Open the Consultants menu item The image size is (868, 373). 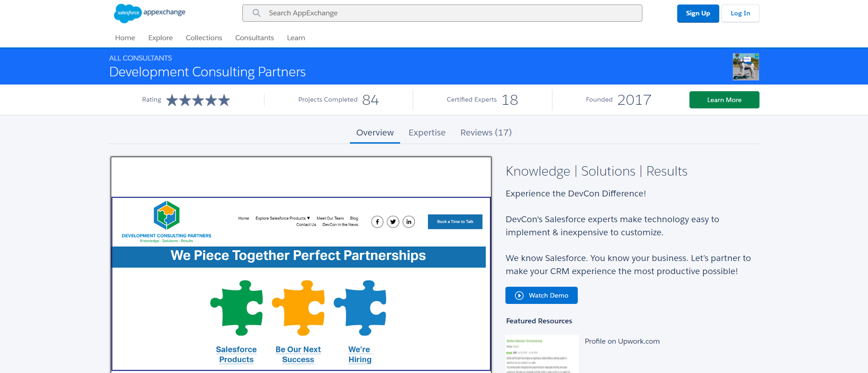(255, 38)
